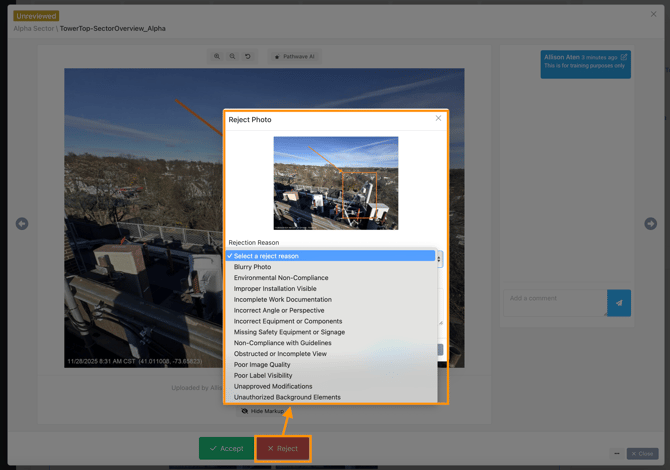Select 'Unapproved Modifications' reject reason
Image resolution: width=670 pixels, height=470 pixels.
(x=273, y=386)
